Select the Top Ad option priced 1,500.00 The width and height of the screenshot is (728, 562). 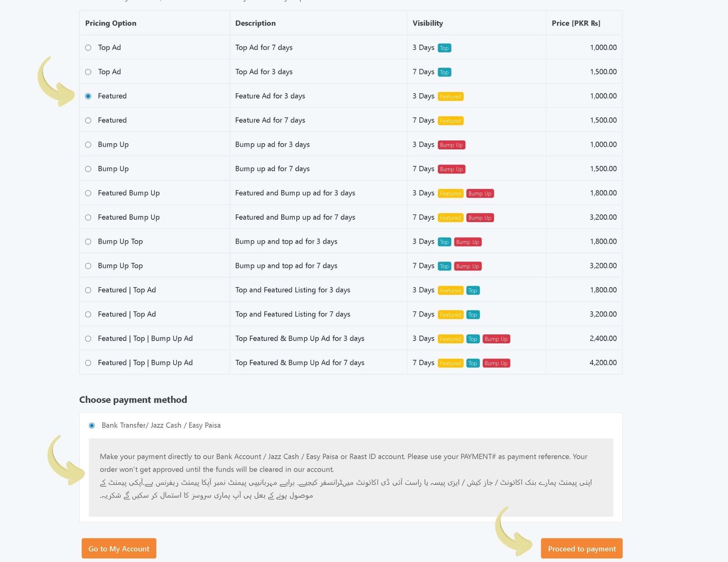click(88, 72)
